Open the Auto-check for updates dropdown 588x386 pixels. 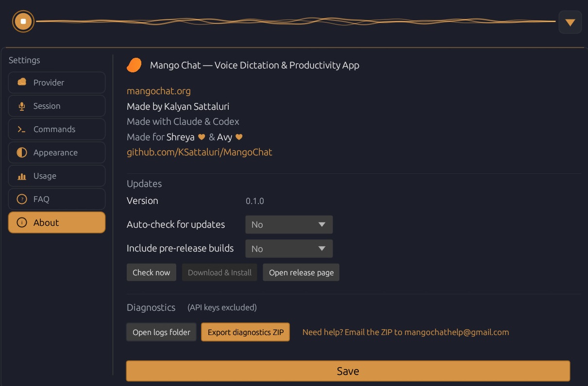click(x=289, y=224)
